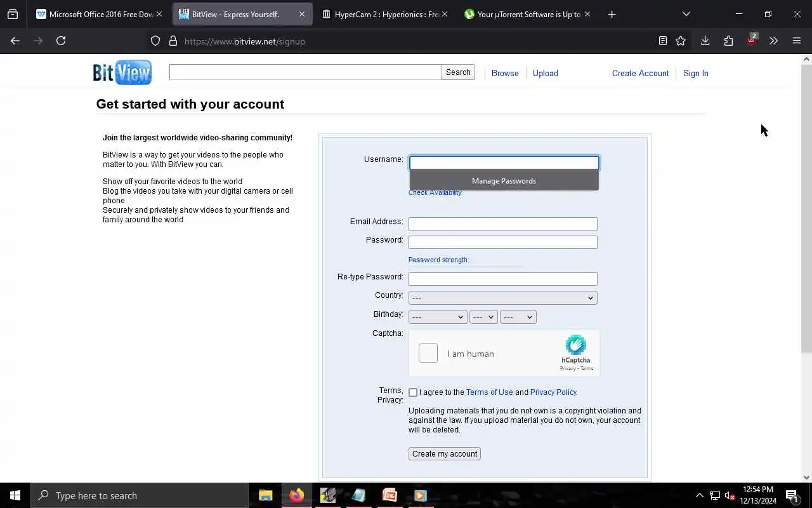The image size is (812, 508).
Task: Click the Firefox taskbar icon
Action: tap(297, 495)
